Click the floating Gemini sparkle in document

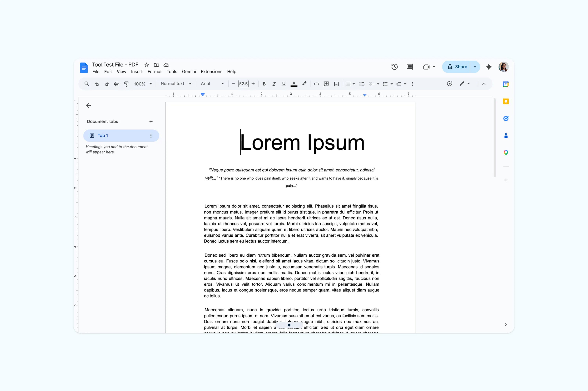tap(289, 325)
